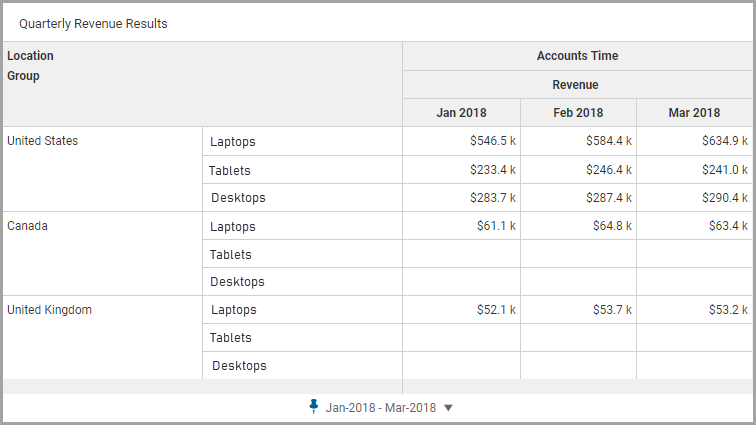Click Desktops under Canada
Screen dimensions: 756x425
(237, 282)
